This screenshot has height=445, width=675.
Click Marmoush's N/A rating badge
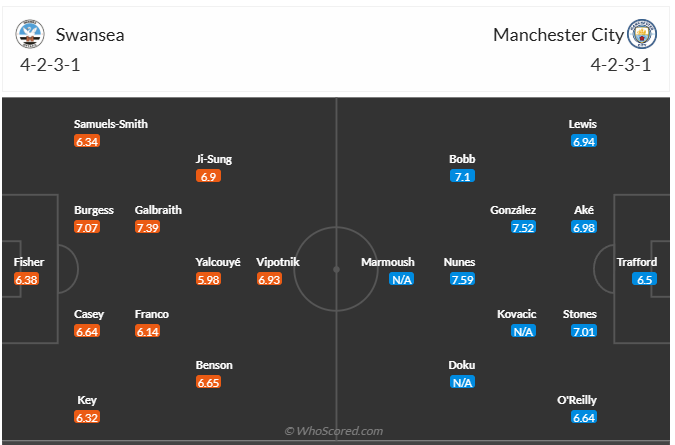pos(401,280)
